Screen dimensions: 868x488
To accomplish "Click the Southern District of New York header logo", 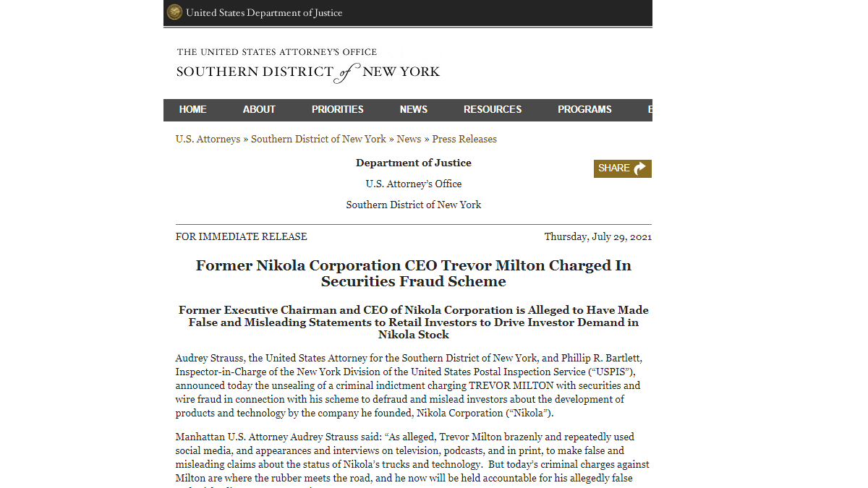I will click(x=308, y=65).
